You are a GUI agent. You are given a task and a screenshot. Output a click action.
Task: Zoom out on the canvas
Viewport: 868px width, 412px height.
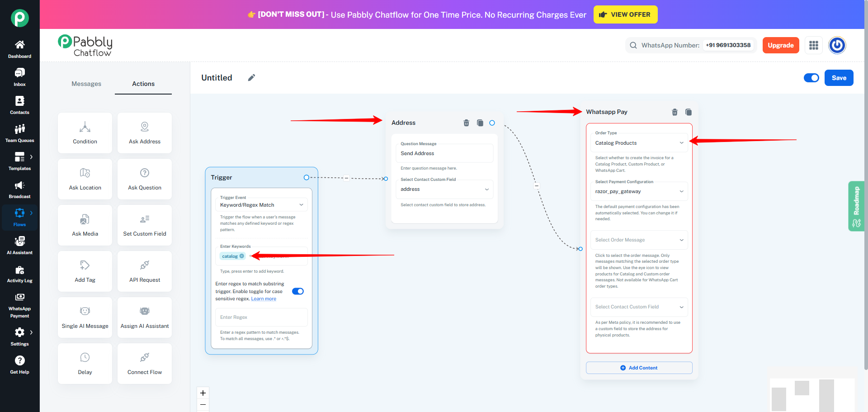pyautogui.click(x=203, y=405)
